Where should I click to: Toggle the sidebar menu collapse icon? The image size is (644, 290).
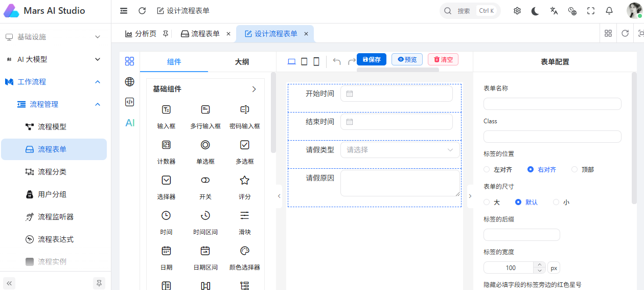coord(124,11)
